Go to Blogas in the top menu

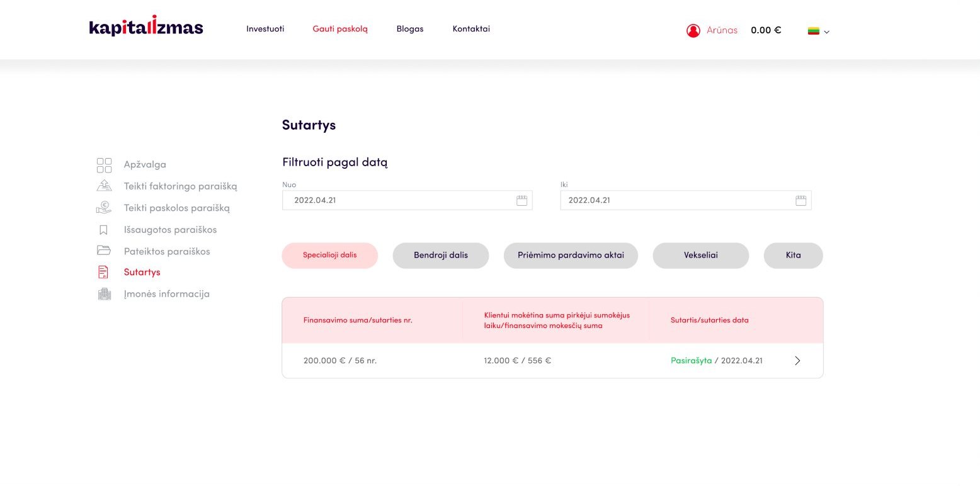click(x=410, y=29)
